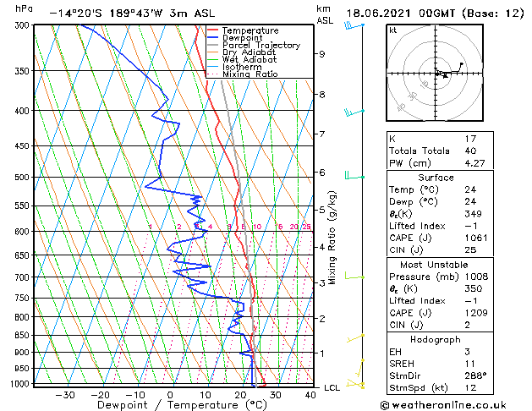Click the PW (cm) value 4.27
The image size is (532, 411).
474,163
